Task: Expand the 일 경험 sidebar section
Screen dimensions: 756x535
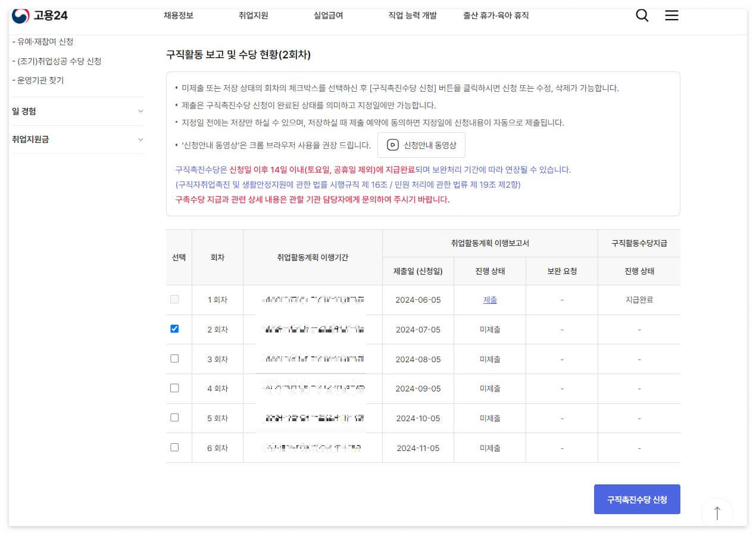Action: coord(77,111)
